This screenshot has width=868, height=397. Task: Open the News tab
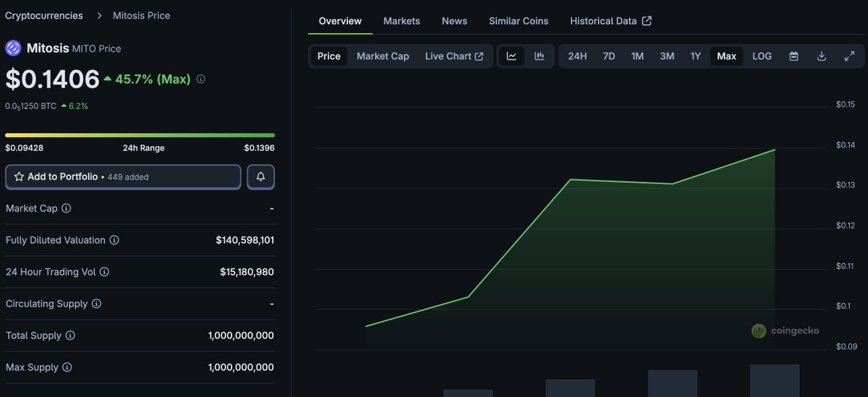454,21
